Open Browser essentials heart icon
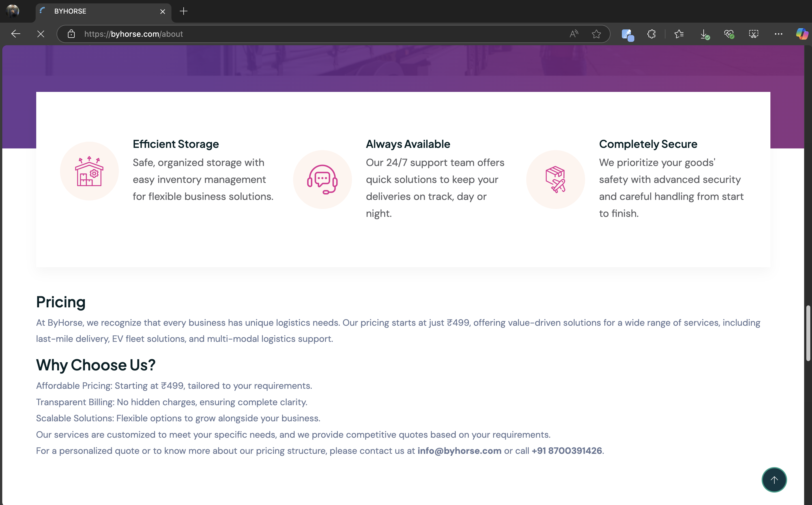This screenshot has width=812, height=505. [x=729, y=34]
